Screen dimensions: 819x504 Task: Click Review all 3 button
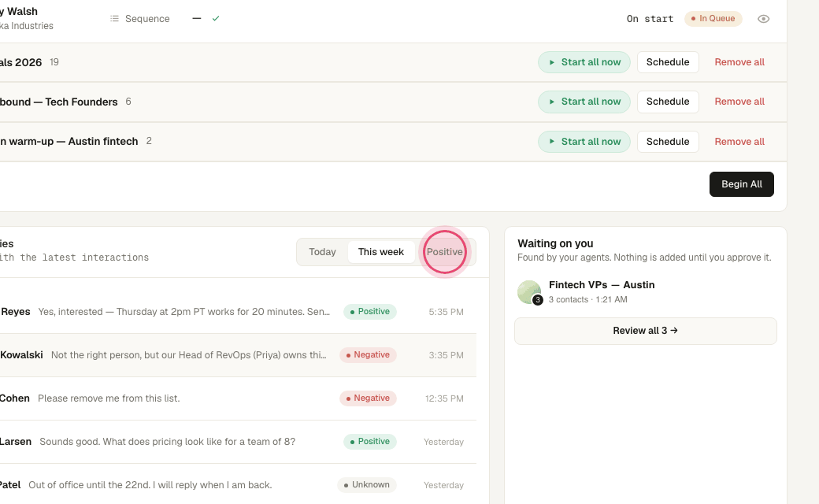pyautogui.click(x=646, y=331)
